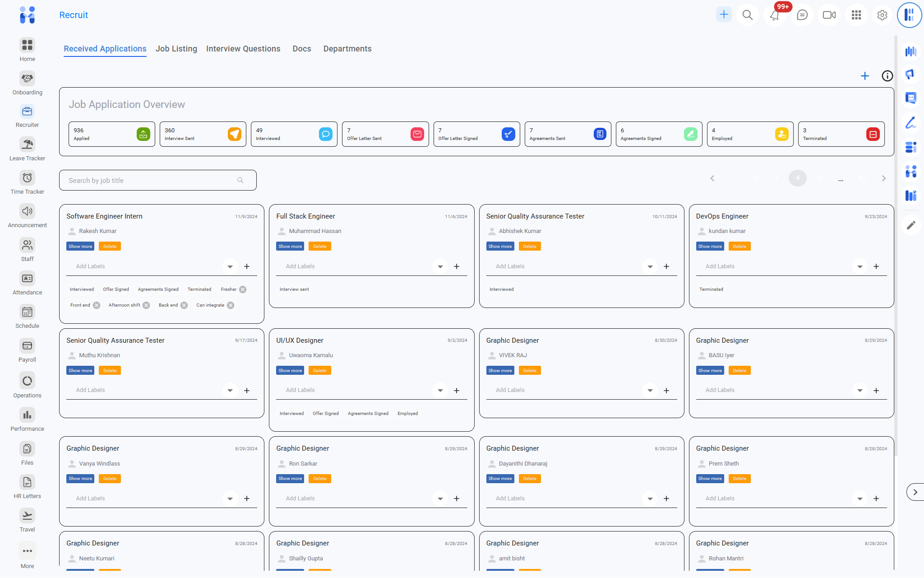Remove the Afternoon shift label
This screenshot has width=924, height=578.
146,306
